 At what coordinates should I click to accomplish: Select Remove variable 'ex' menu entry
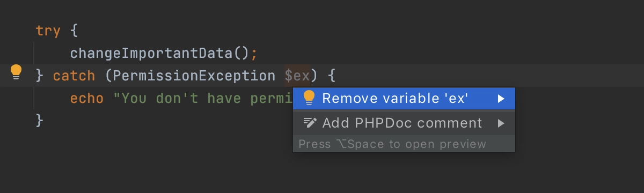404,99
